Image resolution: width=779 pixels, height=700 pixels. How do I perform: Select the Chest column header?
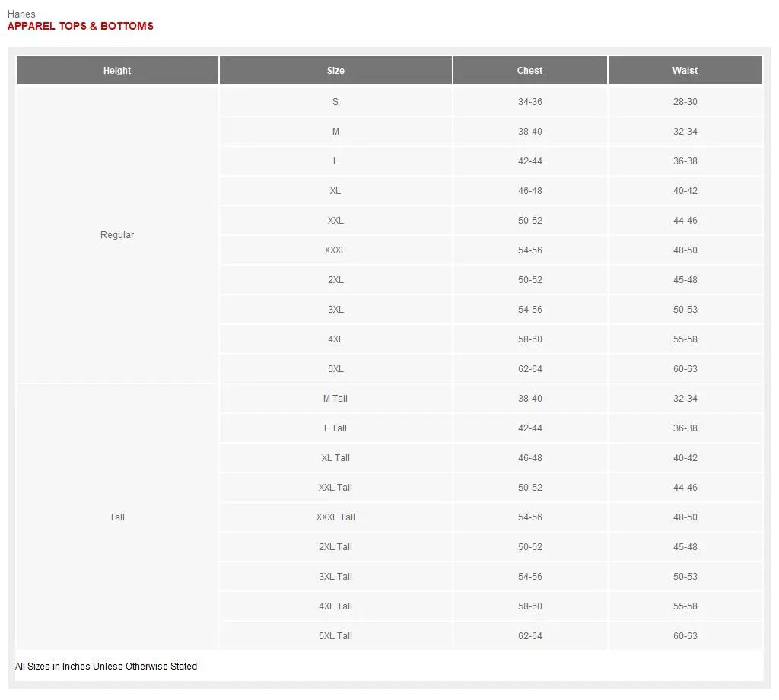click(529, 71)
